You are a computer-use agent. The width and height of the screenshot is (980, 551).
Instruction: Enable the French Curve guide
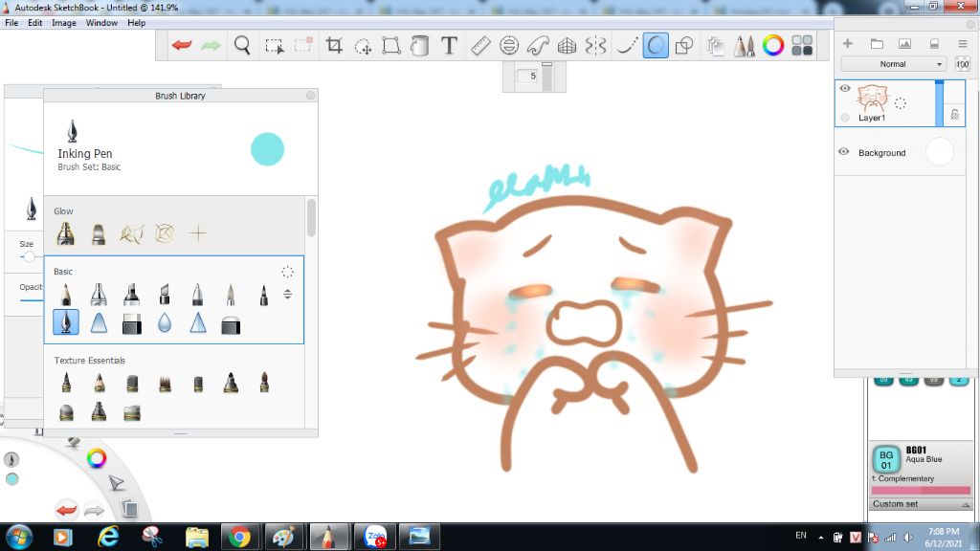pyautogui.click(x=538, y=46)
